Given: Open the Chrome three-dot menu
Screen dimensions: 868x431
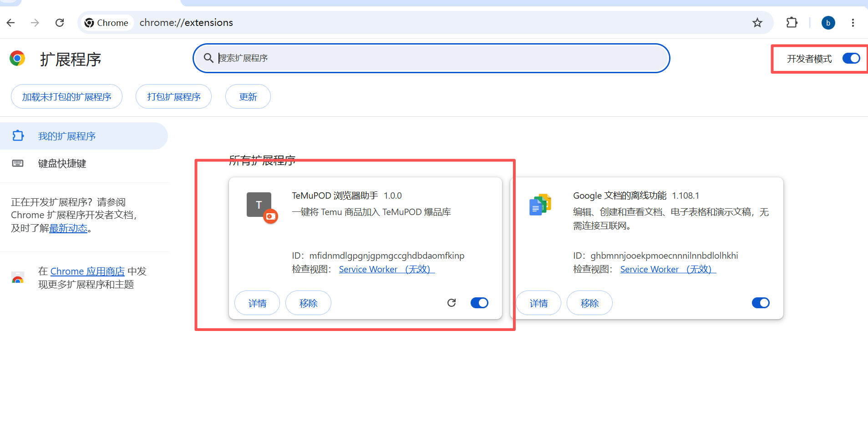Looking at the screenshot, I should pyautogui.click(x=853, y=23).
